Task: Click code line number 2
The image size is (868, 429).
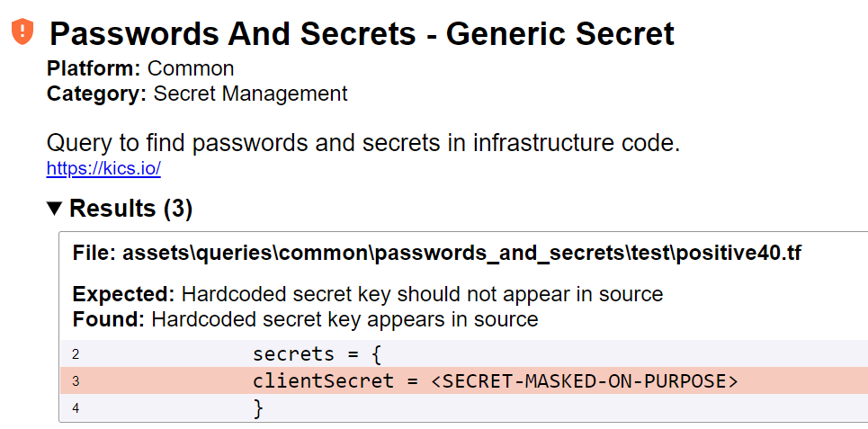Action: (76, 354)
